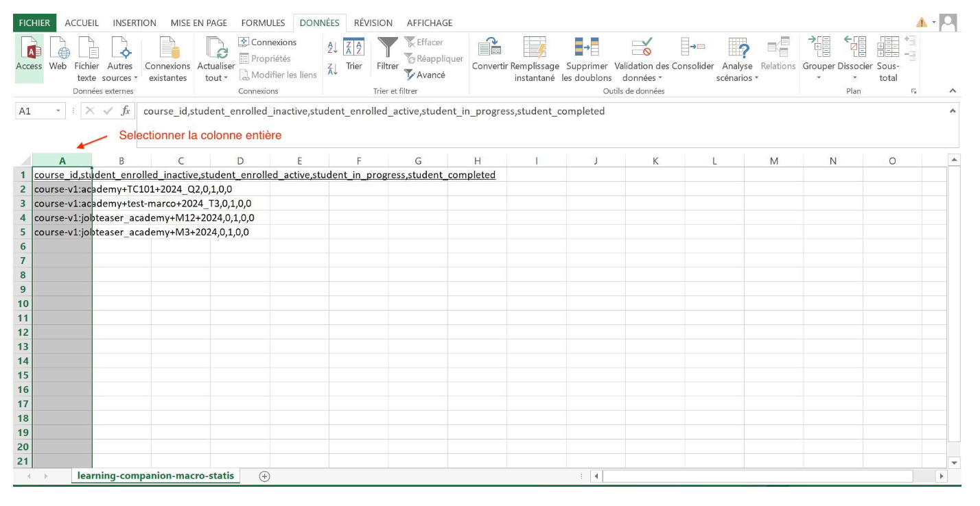Collapse the ribbon with the chevron
Image resolution: width=980 pixels, height=506 pixels.
[952, 91]
